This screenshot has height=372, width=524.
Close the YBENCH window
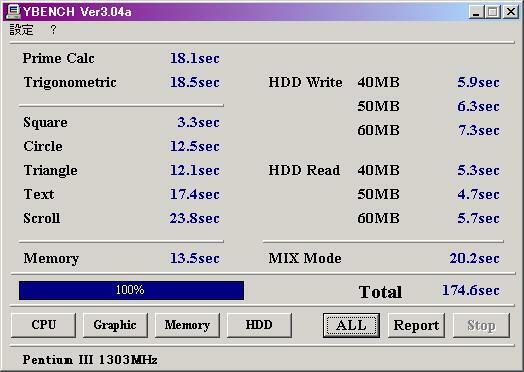(511, 12)
